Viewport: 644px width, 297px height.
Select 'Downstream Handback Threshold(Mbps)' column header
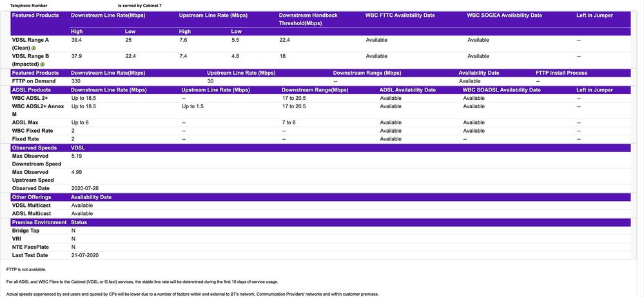308,19
